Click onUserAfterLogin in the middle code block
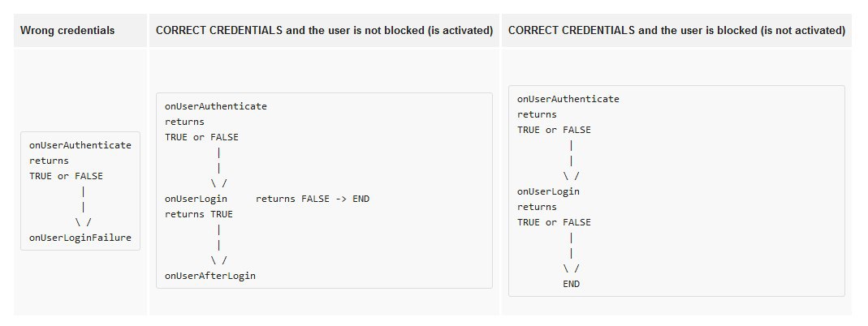The image size is (868, 326). (210, 276)
